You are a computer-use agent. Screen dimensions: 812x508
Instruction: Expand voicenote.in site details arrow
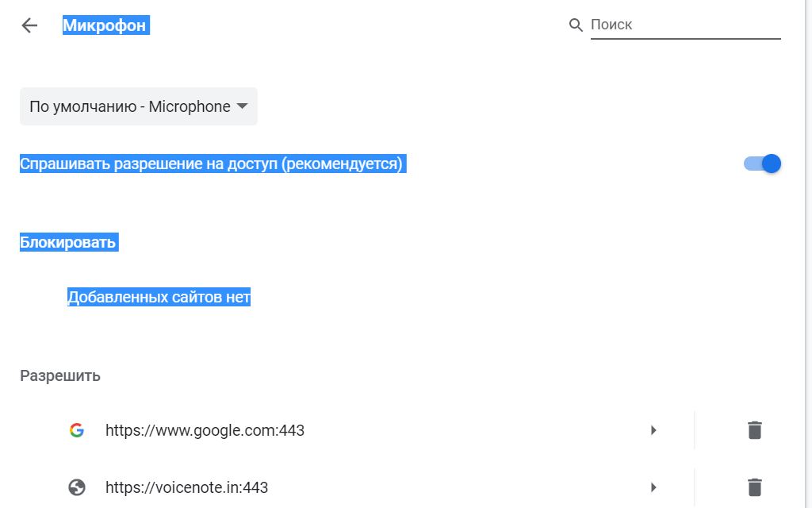[653, 487]
